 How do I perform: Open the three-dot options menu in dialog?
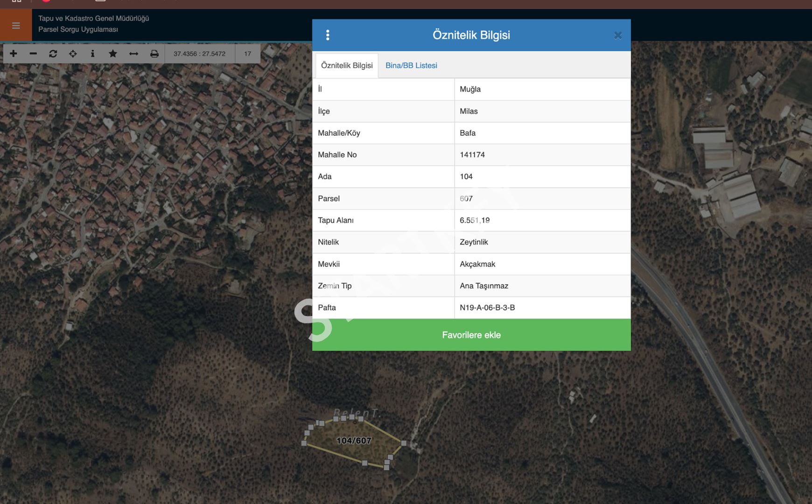[x=328, y=35]
